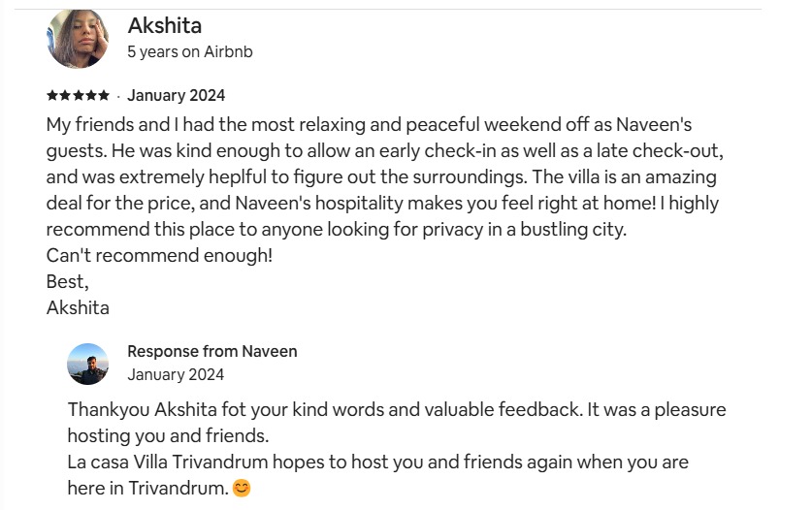This screenshot has width=812, height=510.
Task: Click the line beginning "guests. He was kind"
Action: click(385, 151)
